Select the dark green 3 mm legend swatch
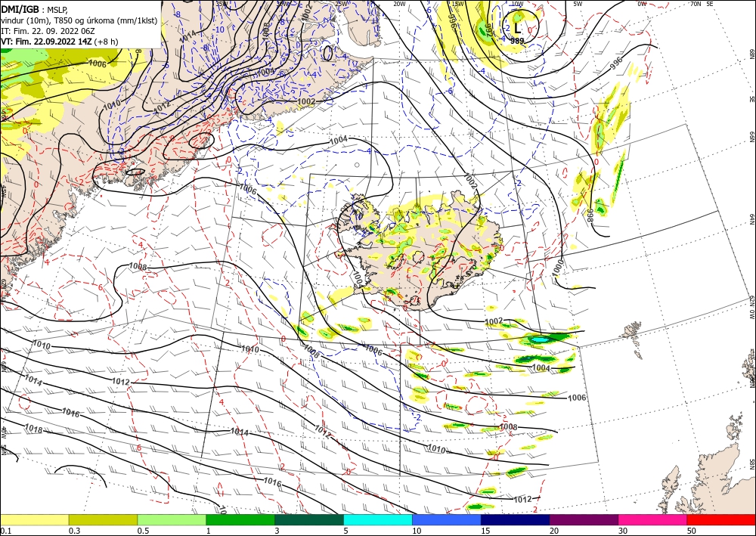Viewport: 756px width, 536px height. pos(309,519)
